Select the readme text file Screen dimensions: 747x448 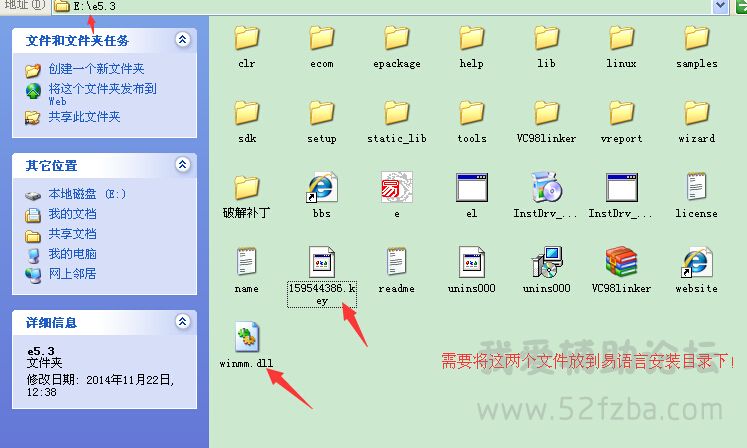coord(397,262)
